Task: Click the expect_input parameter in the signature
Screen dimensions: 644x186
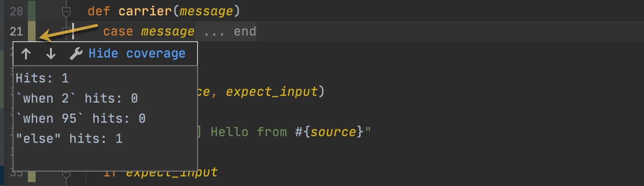Action: point(272,92)
